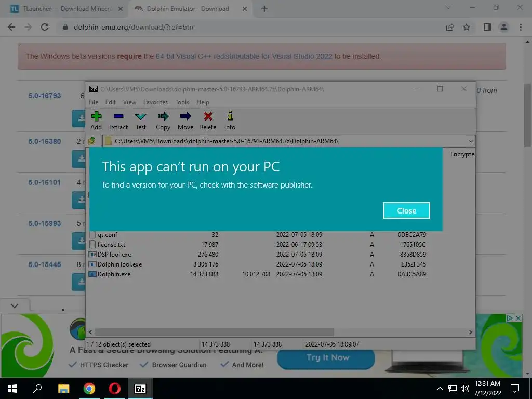
Task: Open the 7-Zip View menu
Action: pyautogui.click(x=129, y=102)
